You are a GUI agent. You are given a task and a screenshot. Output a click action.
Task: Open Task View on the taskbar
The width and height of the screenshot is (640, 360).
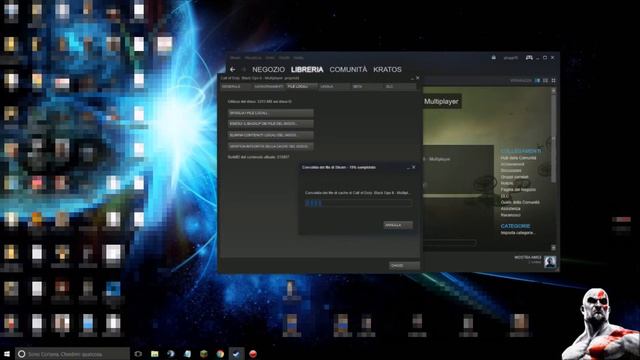pyautogui.click(x=138, y=354)
